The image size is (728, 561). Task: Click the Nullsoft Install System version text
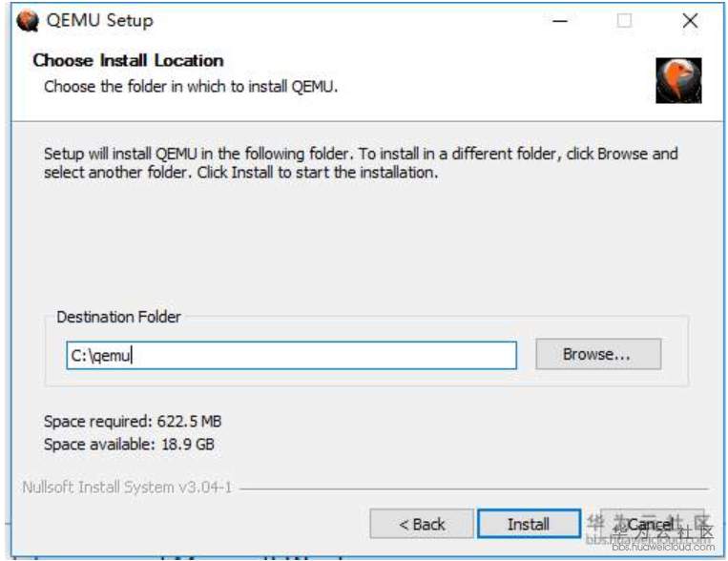127,488
